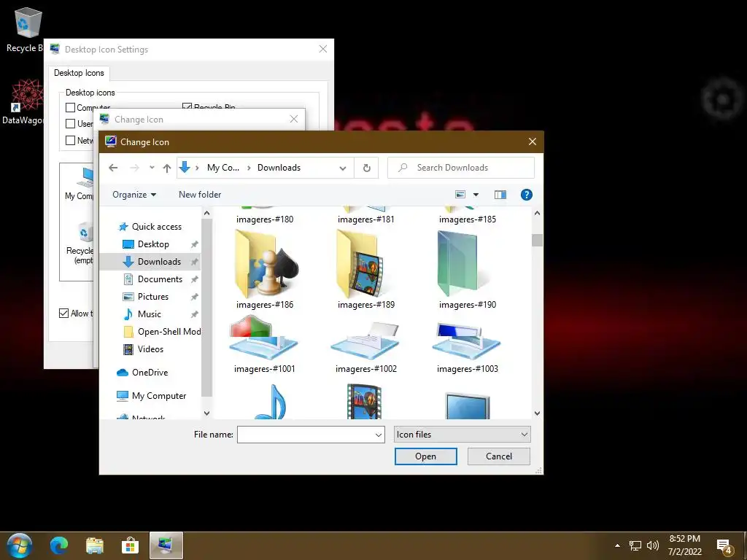Select My Computer in navigation pane
747x560 pixels.
click(x=151, y=396)
